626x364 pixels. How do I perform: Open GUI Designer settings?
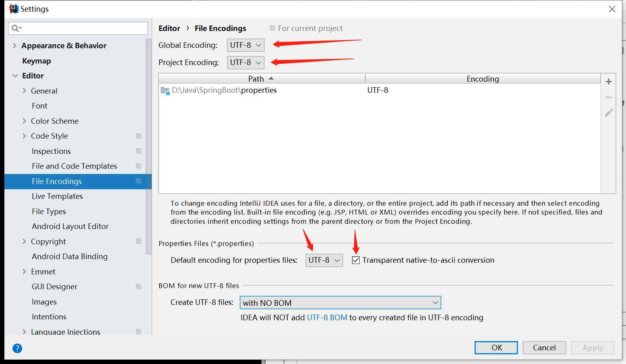point(54,286)
